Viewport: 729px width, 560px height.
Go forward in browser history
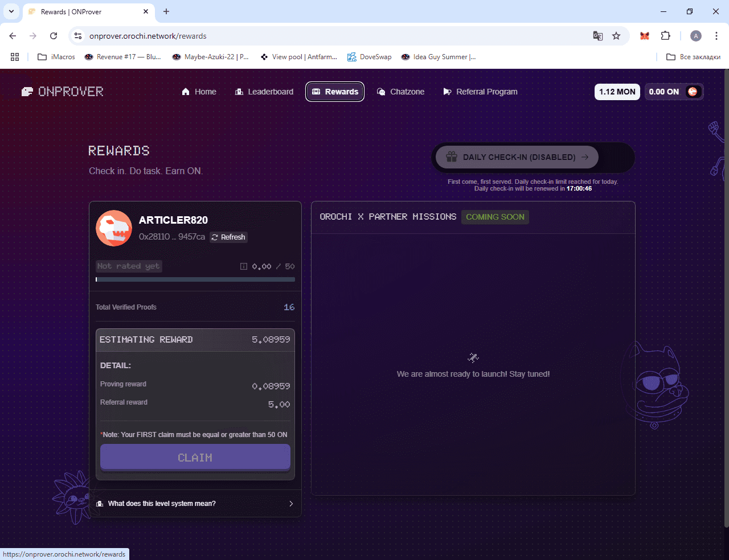point(33,36)
